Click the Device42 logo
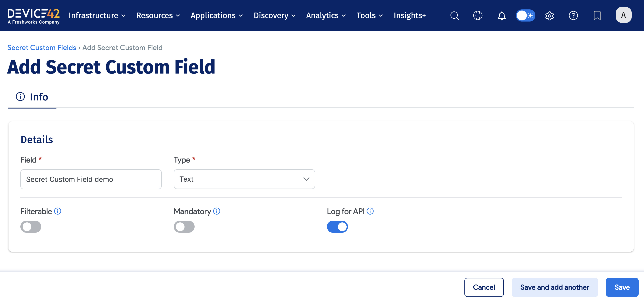Viewport: 644px width, 300px height. pos(34,15)
